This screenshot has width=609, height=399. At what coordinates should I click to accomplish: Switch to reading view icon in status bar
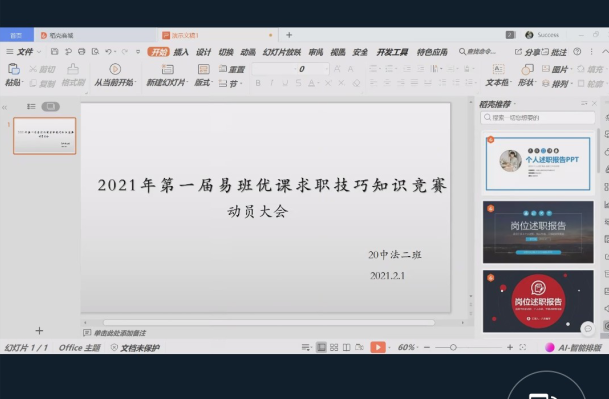346,347
